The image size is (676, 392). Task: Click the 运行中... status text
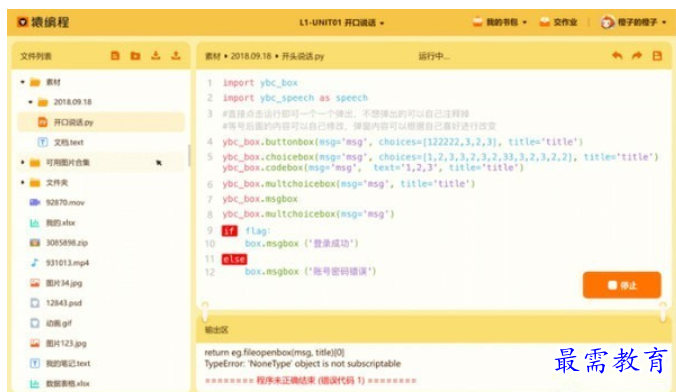[x=434, y=56]
